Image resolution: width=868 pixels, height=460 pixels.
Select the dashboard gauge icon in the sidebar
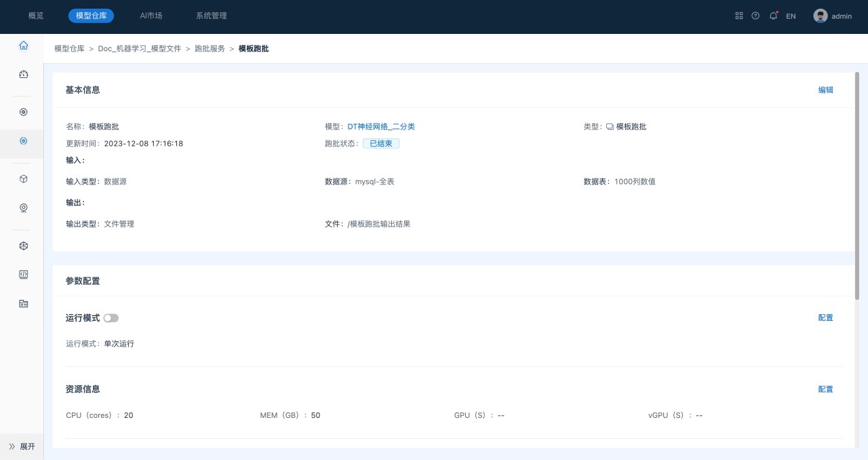click(24, 75)
